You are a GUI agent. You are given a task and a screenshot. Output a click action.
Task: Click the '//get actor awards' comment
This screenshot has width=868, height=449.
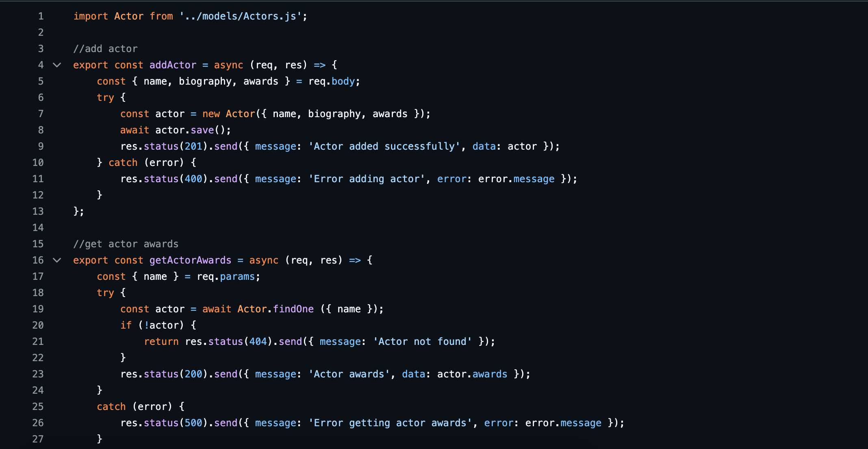click(x=126, y=244)
